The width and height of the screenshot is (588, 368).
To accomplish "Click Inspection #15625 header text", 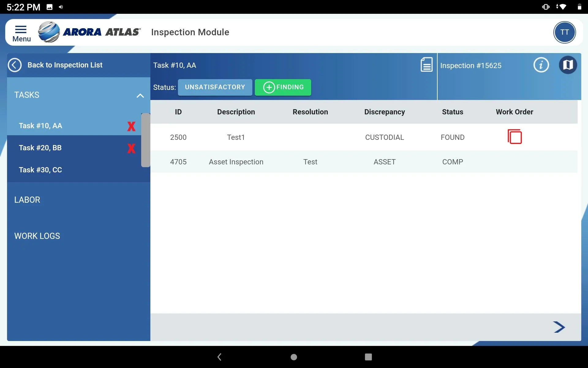I will pos(471,66).
